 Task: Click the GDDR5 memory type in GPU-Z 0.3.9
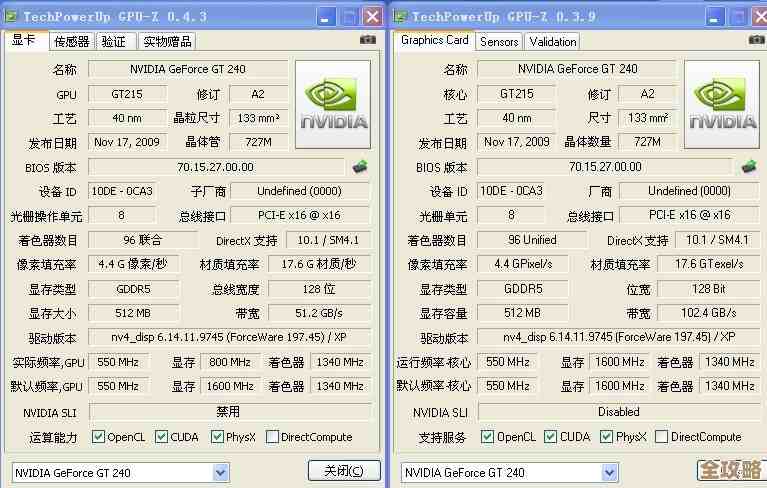tap(523, 289)
